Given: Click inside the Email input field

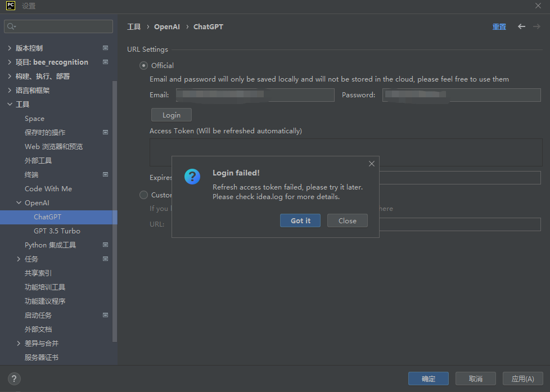Looking at the screenshot, I should click(x=253, y=94).
